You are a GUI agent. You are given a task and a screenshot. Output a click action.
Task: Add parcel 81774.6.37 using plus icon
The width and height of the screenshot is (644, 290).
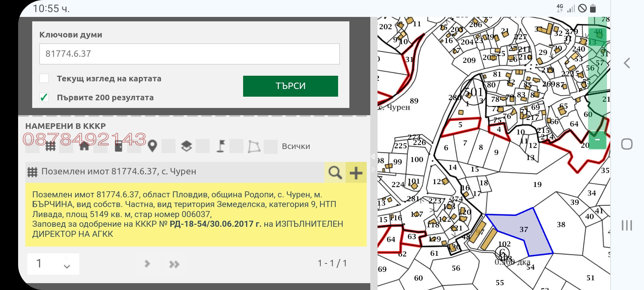[x=356, y=172]
